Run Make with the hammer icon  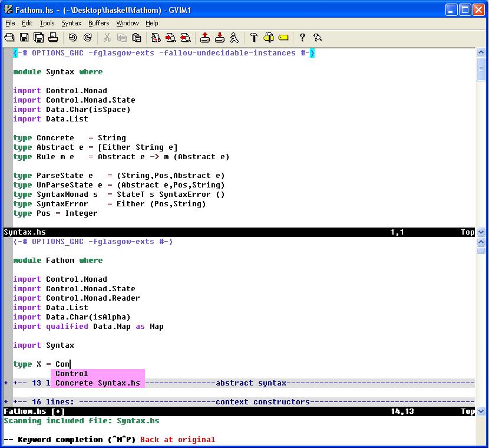(x=254, y=38)
